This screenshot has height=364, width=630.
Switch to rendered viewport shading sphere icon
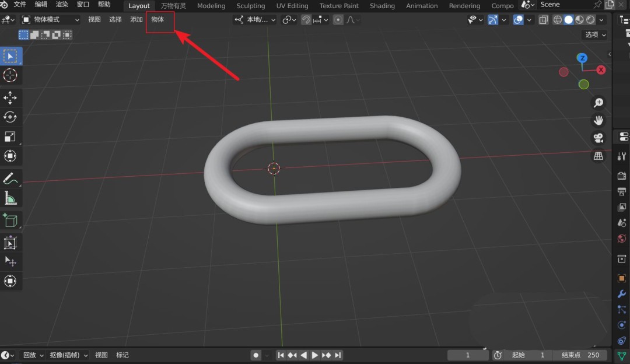(x=589, y=19)
